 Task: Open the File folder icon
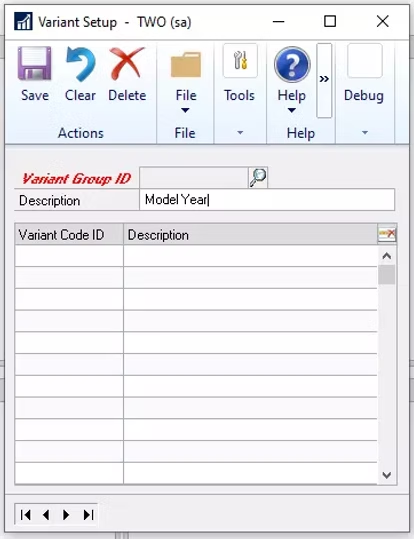186,64
